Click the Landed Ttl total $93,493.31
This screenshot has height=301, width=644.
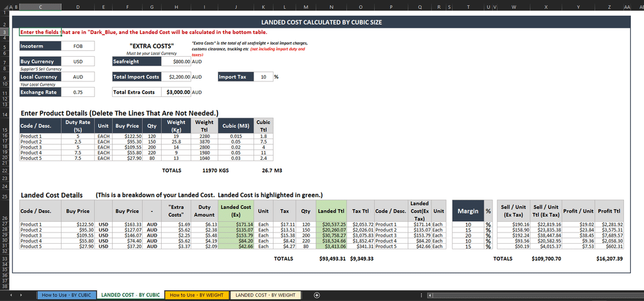(333, 259)
